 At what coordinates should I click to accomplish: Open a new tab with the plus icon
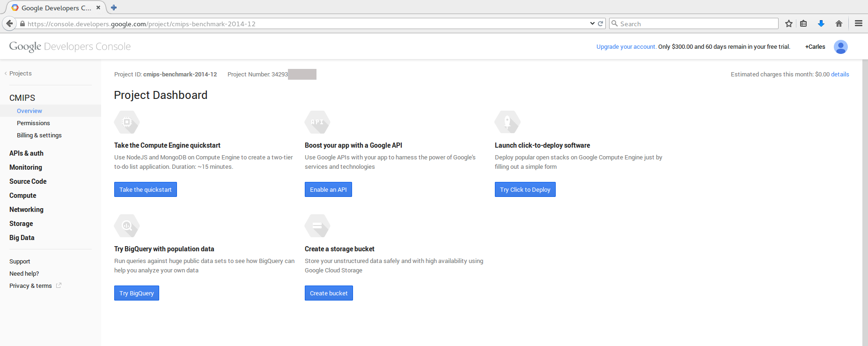114,8
